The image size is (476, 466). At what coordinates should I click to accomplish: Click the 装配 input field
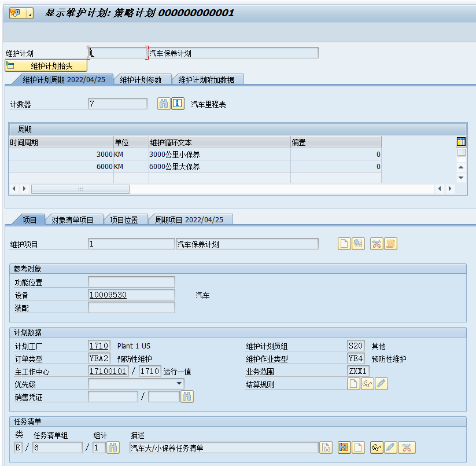pos(131,307)
